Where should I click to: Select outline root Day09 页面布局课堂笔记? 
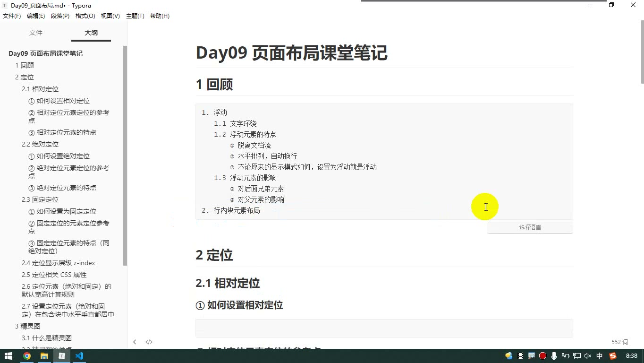46,53
